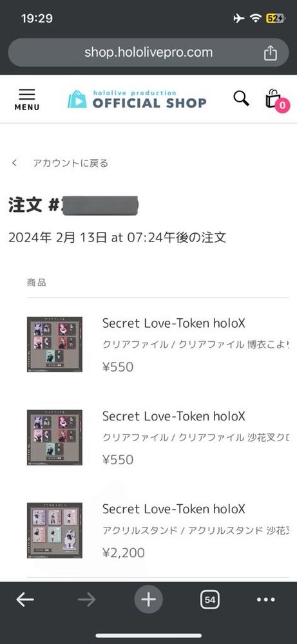
Task: Open the browser three-dot more menu
Action: (x=266, y=600)
